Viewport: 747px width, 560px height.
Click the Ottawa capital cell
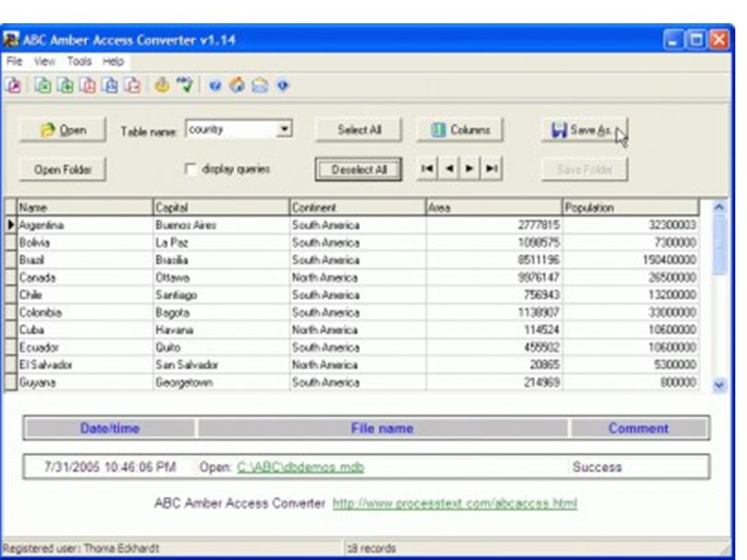[222, 277]
